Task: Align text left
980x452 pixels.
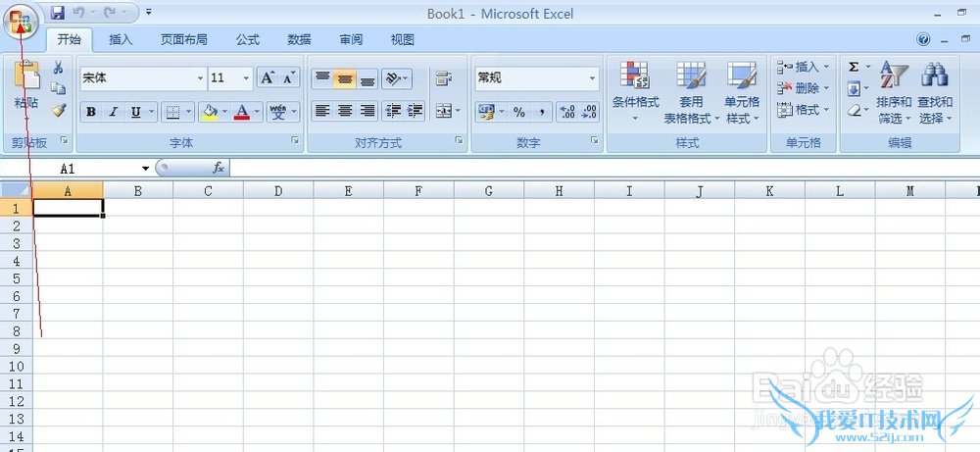Action: pos(321,111)
